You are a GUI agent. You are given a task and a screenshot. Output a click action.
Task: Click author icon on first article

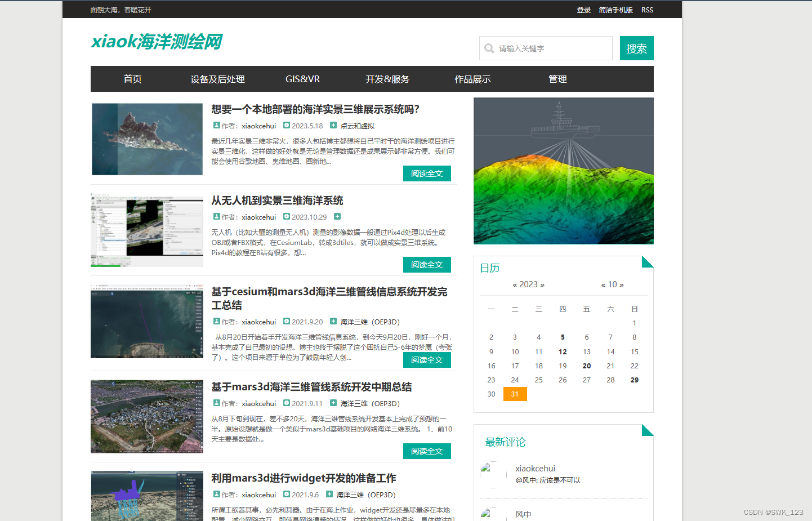point(216,126)
